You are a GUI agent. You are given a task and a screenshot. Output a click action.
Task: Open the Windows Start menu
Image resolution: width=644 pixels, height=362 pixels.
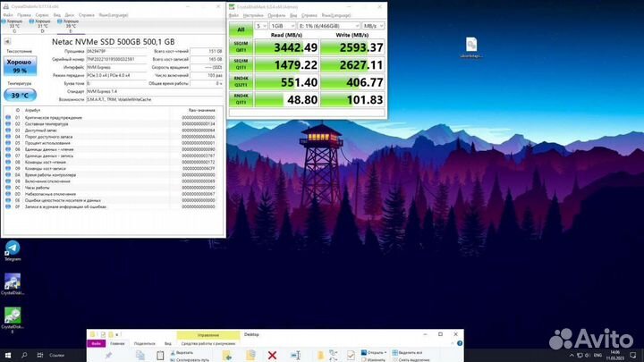[8, 355]
